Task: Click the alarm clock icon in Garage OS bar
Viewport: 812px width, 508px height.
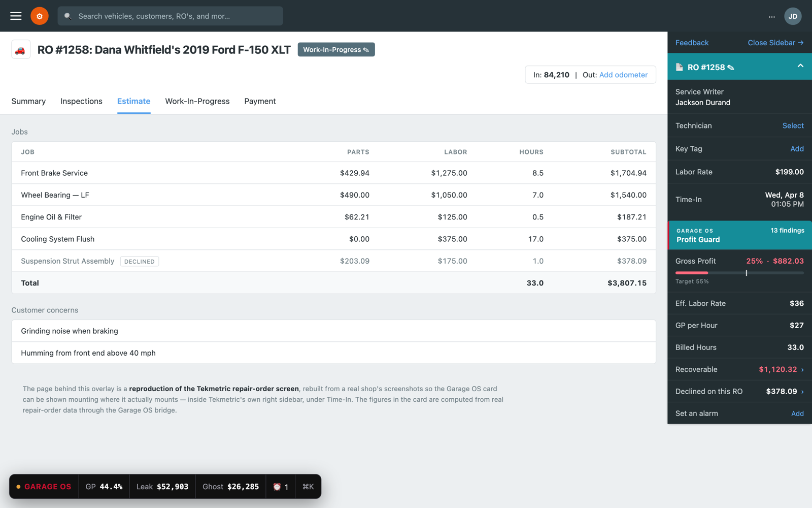Action: tap(277, 487)
